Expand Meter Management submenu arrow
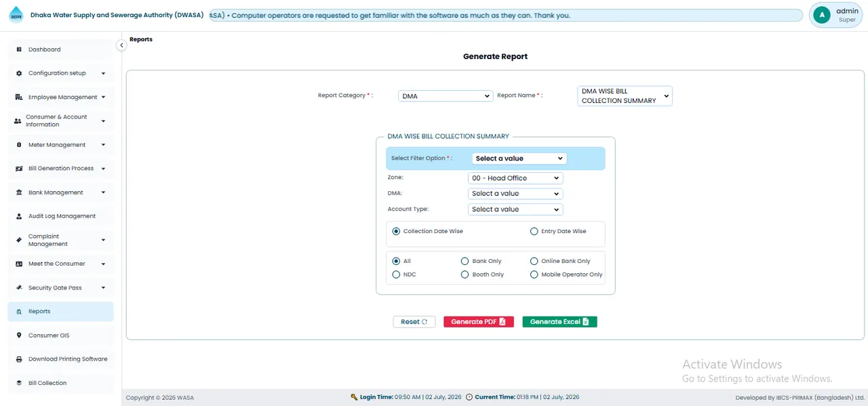Screen dimensions: 868x406 click(103, 145)
